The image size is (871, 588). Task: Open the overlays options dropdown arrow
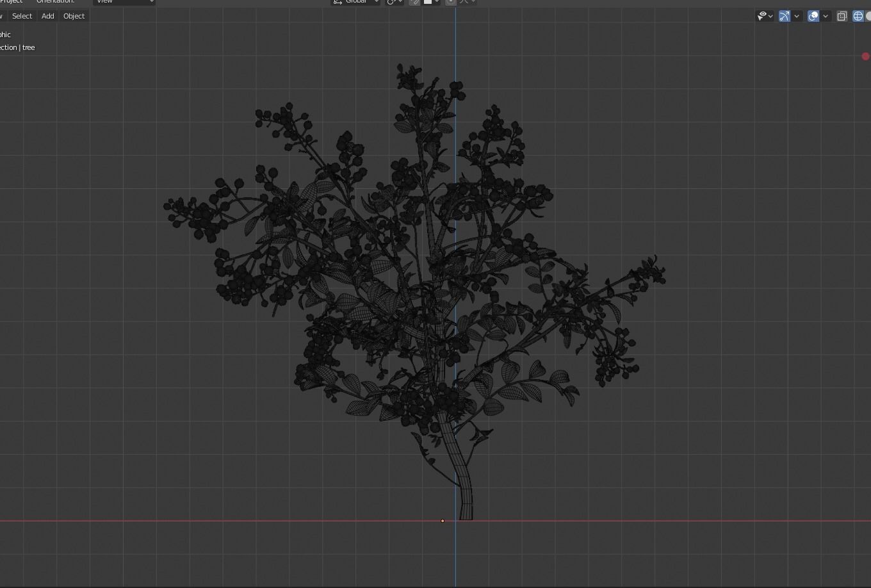coord(826,16)
